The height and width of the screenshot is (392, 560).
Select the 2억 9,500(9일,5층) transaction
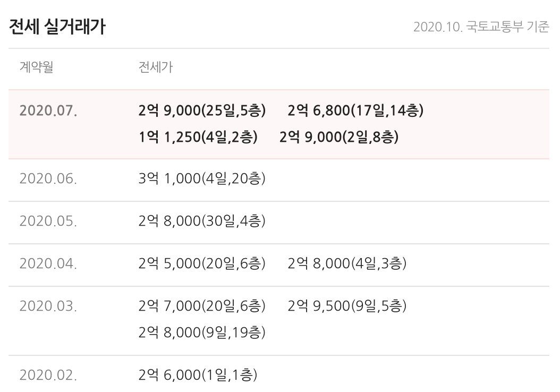pyautogui.click(x=347, y=306)
